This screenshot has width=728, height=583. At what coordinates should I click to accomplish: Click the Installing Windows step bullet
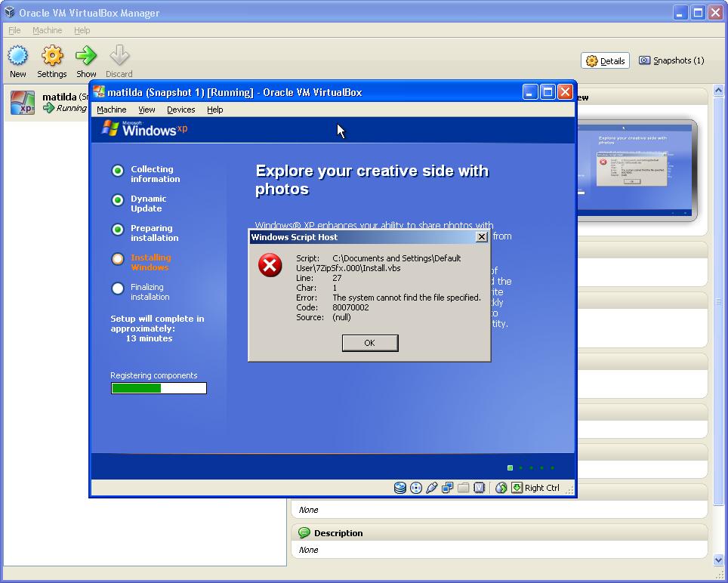coord(118,258)
